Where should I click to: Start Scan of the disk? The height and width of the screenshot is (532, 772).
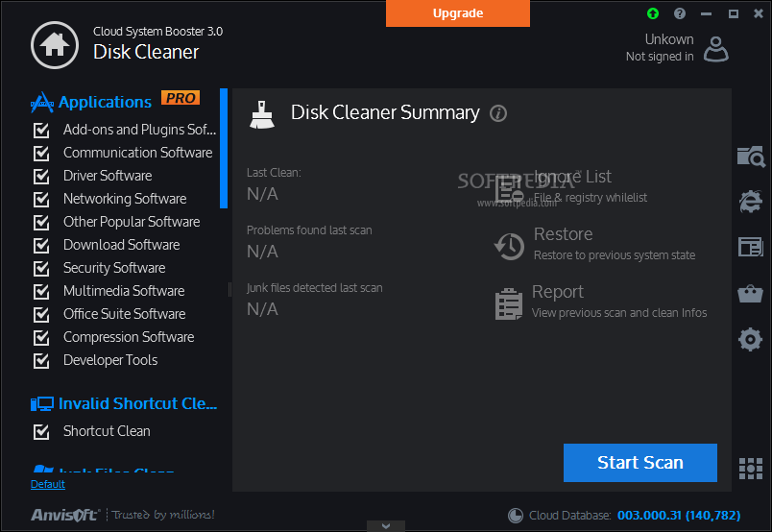pyautogui.click(x=640, y=463)
